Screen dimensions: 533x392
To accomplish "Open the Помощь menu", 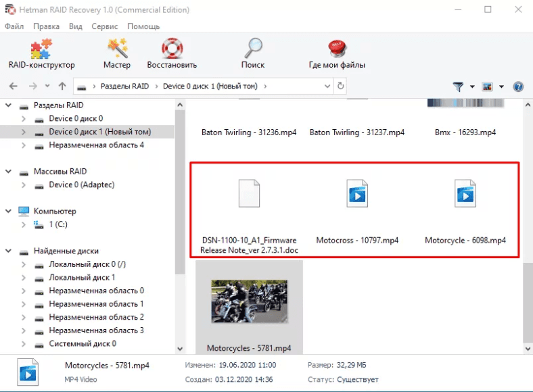I will 143,26.
